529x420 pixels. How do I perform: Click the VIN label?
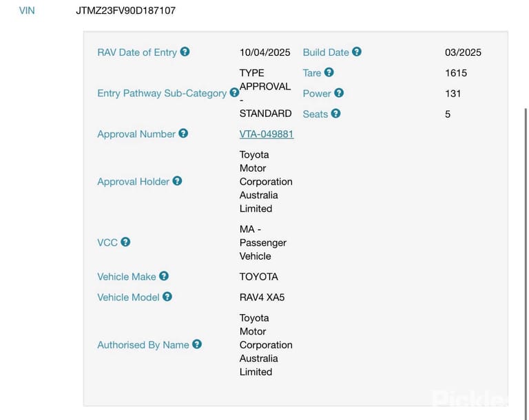[x=27, y=10]
